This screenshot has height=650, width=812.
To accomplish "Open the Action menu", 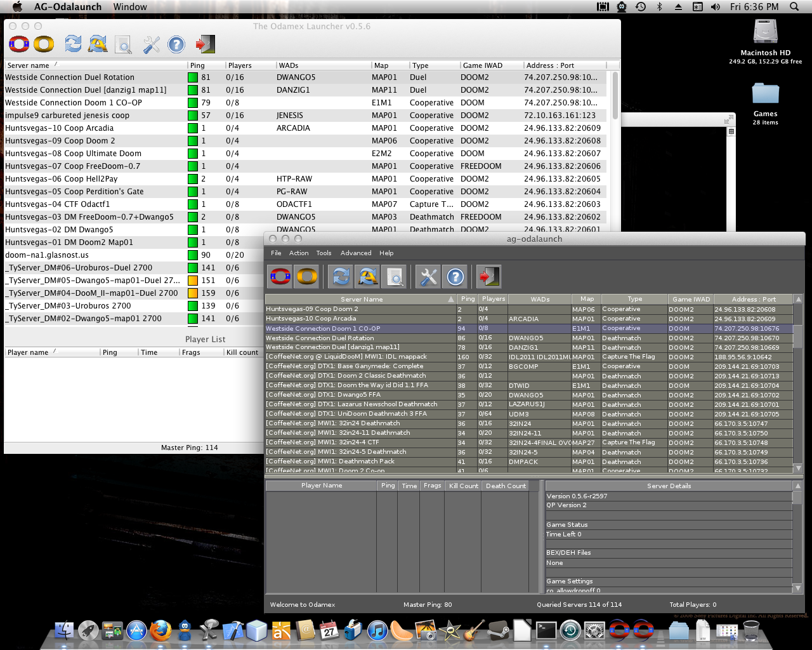I will [299, 253].
